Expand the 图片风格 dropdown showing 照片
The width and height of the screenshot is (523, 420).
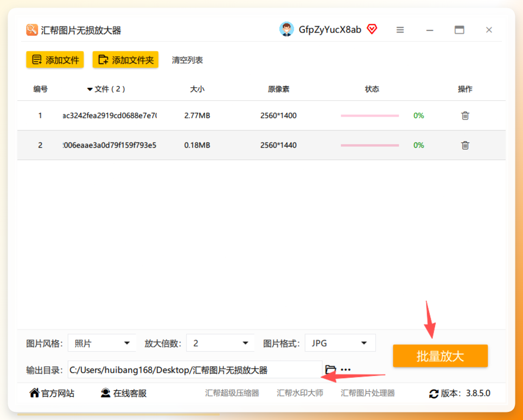point(102,343)
